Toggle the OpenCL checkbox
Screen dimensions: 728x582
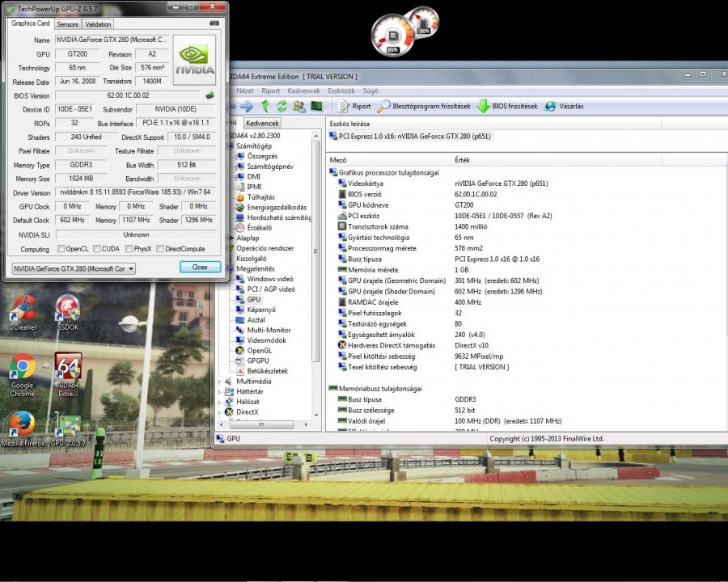pyautogui.click(x=61, y=249)
